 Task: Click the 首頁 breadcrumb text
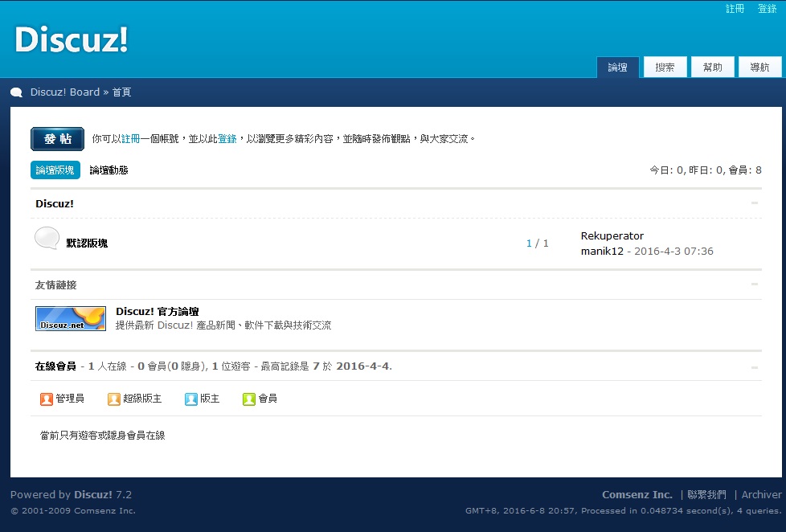tap(122, 92)
